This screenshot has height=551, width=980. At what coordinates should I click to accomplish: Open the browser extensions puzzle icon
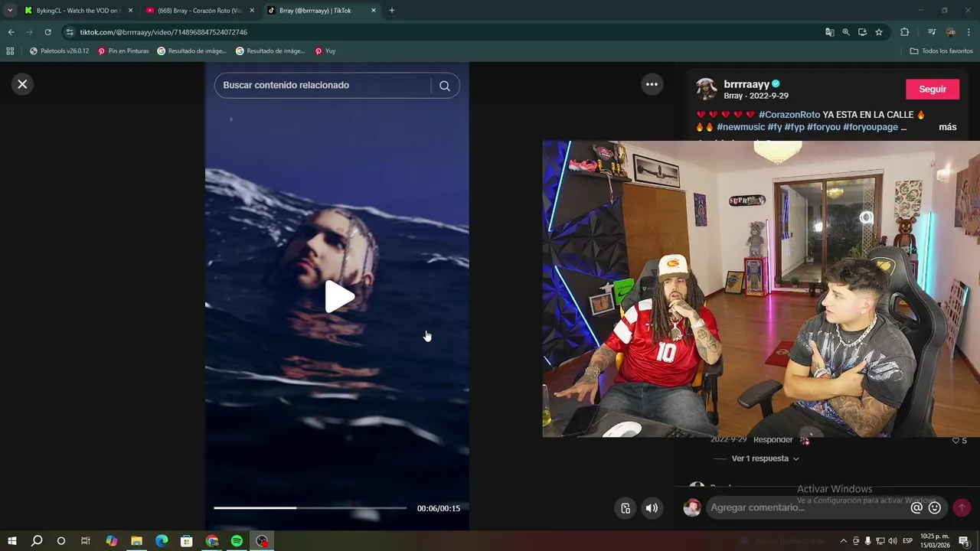click(x=905, y=32)
